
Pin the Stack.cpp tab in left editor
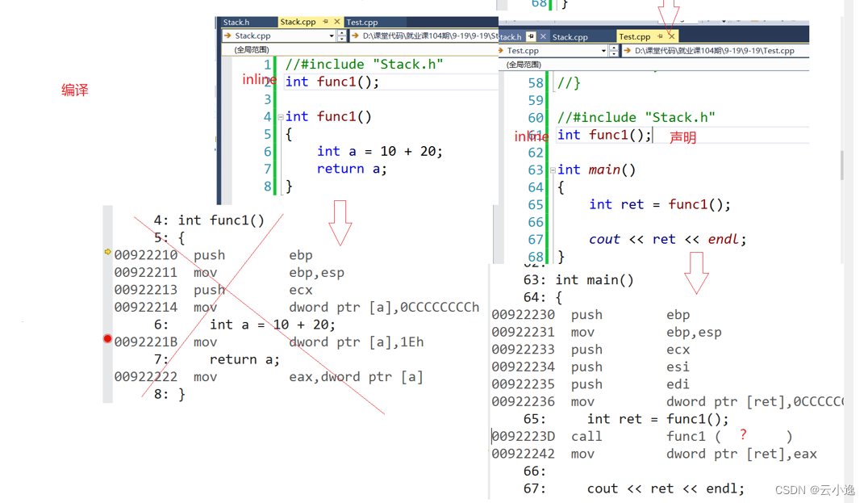[x=326, y=22]
